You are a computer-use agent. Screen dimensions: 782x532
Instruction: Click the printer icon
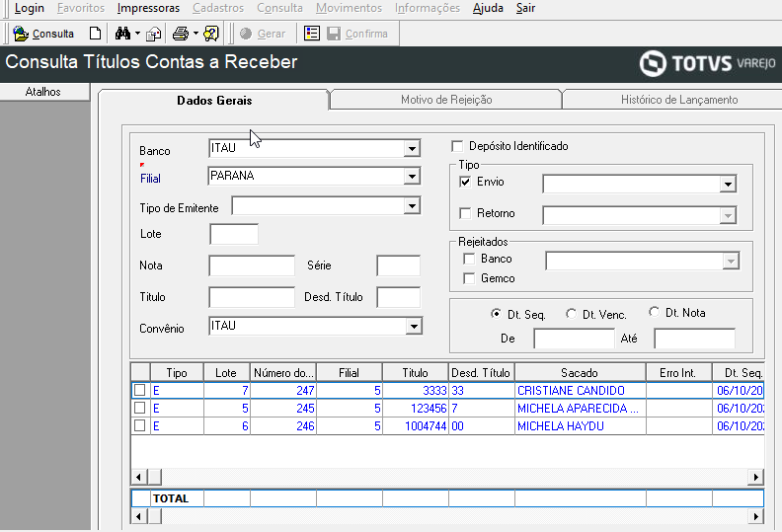[x=181, y=34]
